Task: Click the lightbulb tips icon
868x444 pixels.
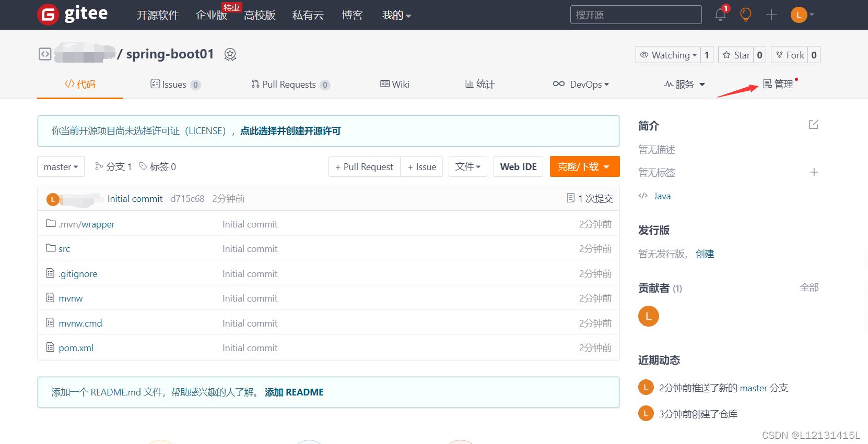Action: (746, 15)
